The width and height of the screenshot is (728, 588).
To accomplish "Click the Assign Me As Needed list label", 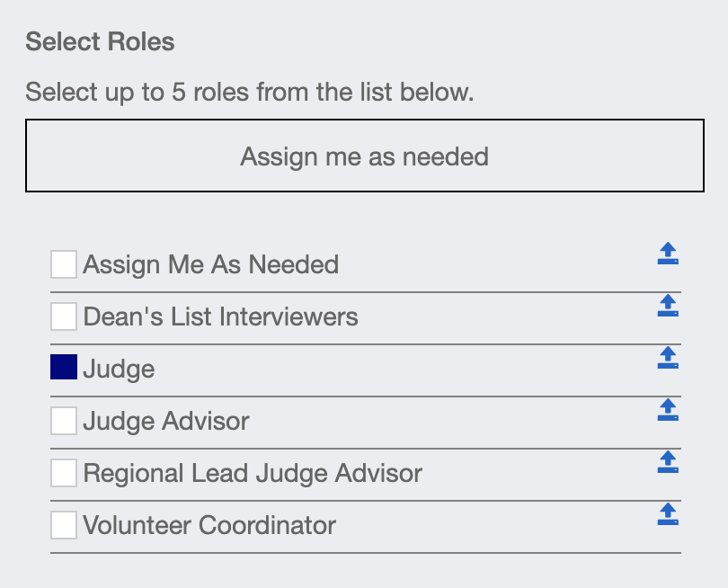I will pos(211,264).
